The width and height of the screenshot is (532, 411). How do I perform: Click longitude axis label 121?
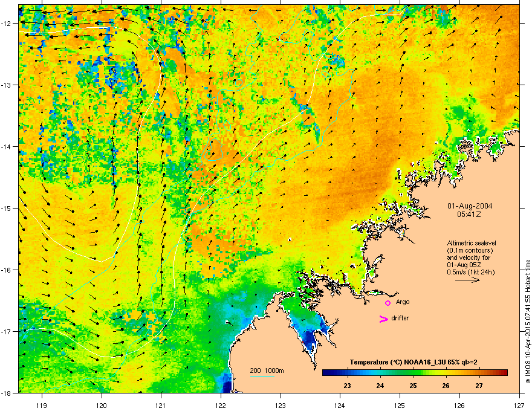(161, 405)
